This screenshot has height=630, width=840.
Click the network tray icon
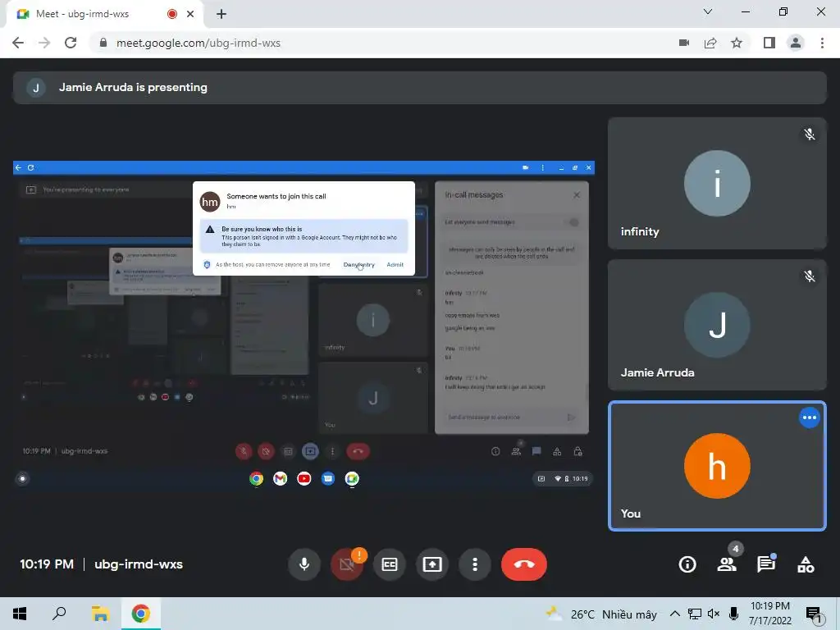695,614
